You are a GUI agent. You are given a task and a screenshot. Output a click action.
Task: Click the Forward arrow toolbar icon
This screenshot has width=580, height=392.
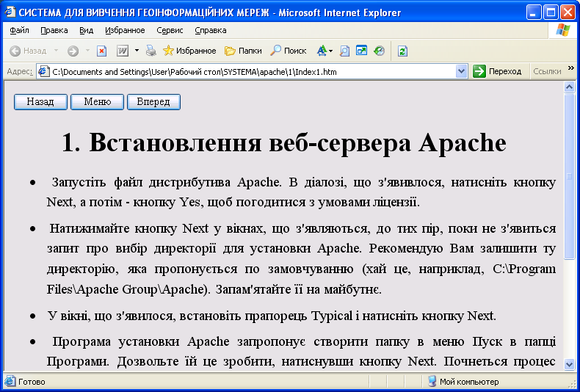[x=73, y=51]
